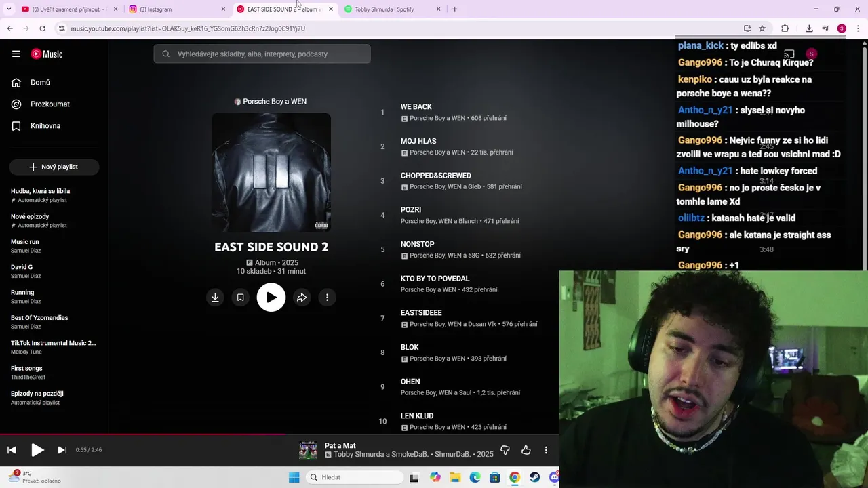Open the hamburger guide menu

pyautogui.click(x=16, y=54)
